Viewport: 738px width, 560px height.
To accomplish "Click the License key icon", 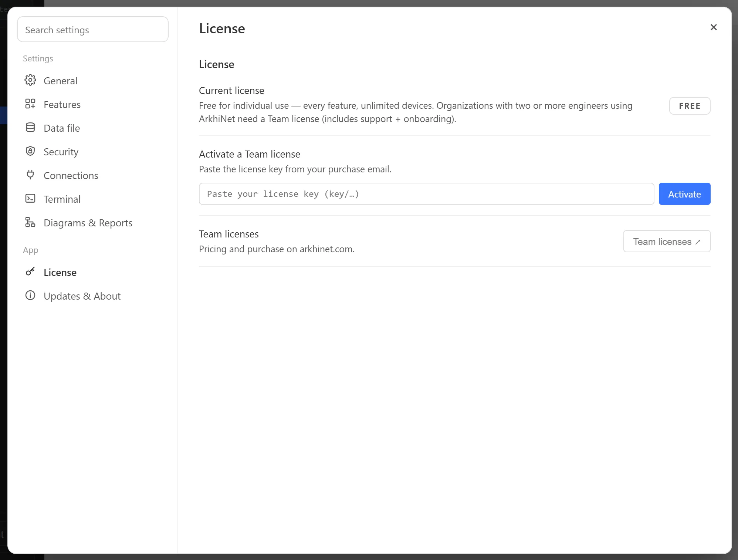I will 30,272.
